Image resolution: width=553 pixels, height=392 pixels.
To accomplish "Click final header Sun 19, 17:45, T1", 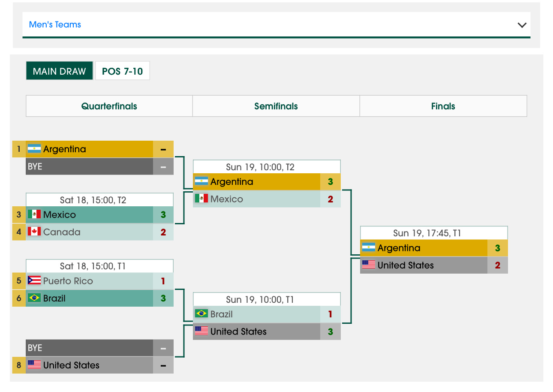I will pyautogui.click(x=434, y=233).
